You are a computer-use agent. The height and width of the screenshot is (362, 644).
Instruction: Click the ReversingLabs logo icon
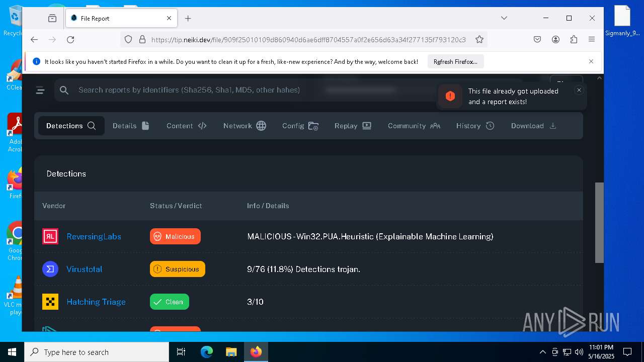(50, 236)
